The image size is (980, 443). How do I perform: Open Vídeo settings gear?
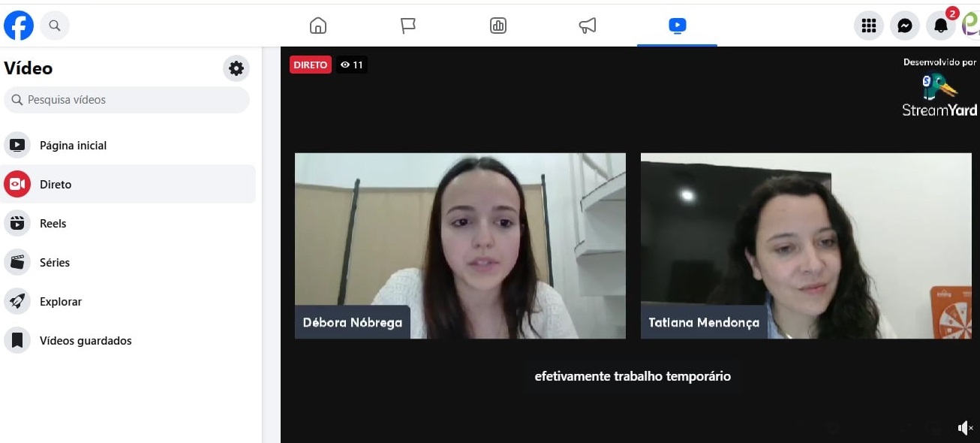tap(236, 69)
